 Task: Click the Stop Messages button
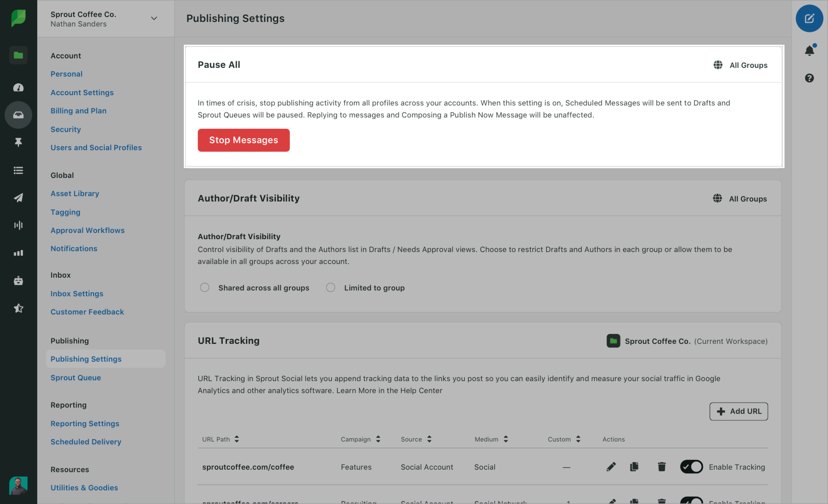243,140
